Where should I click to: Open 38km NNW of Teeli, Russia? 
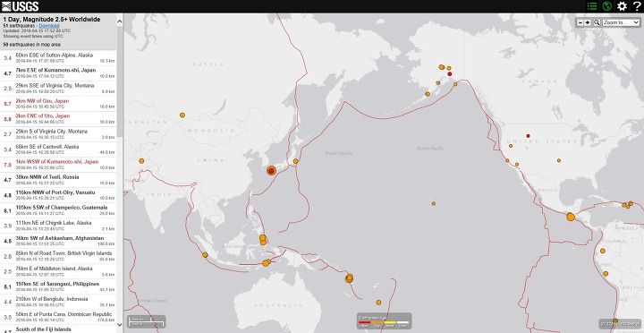click(x=58, y=180)
